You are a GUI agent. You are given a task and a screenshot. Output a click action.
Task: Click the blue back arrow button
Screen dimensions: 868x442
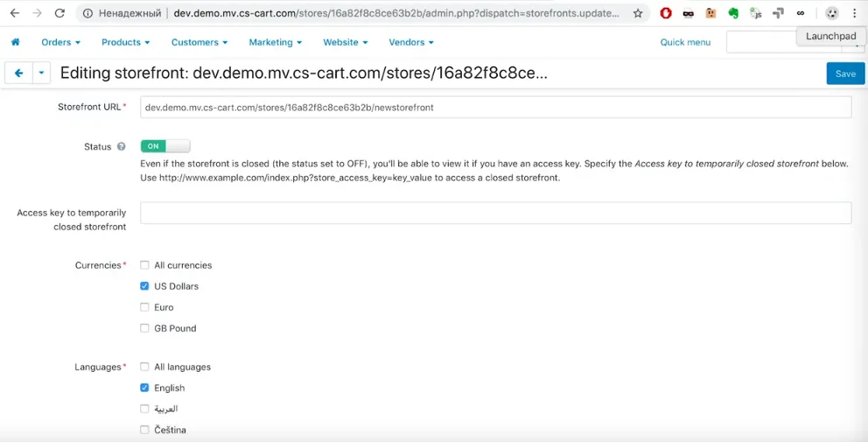tap(19, 74)
